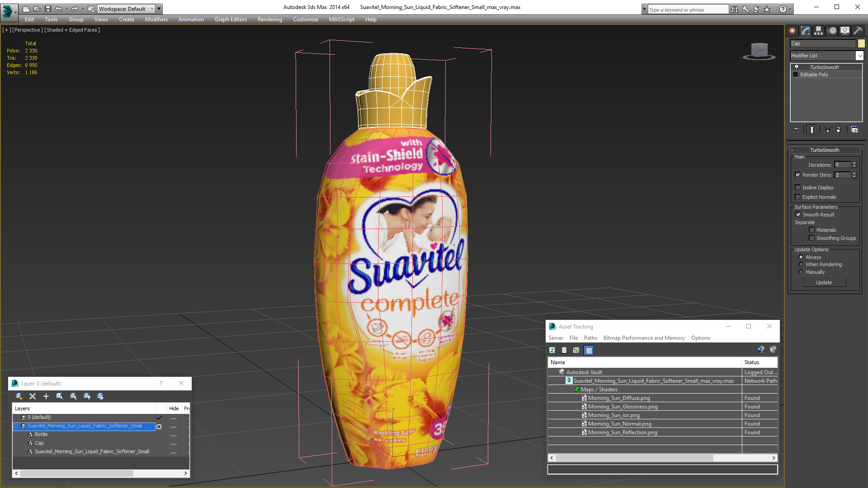Click Select Highlighted Objects and Layers icon
The height and width of the screenshot is (488, 868).
[x=60, y=396]
